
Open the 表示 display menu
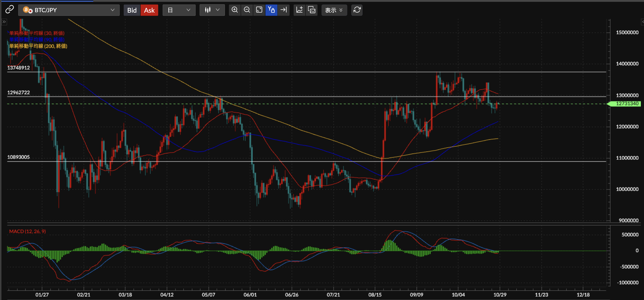334,10
